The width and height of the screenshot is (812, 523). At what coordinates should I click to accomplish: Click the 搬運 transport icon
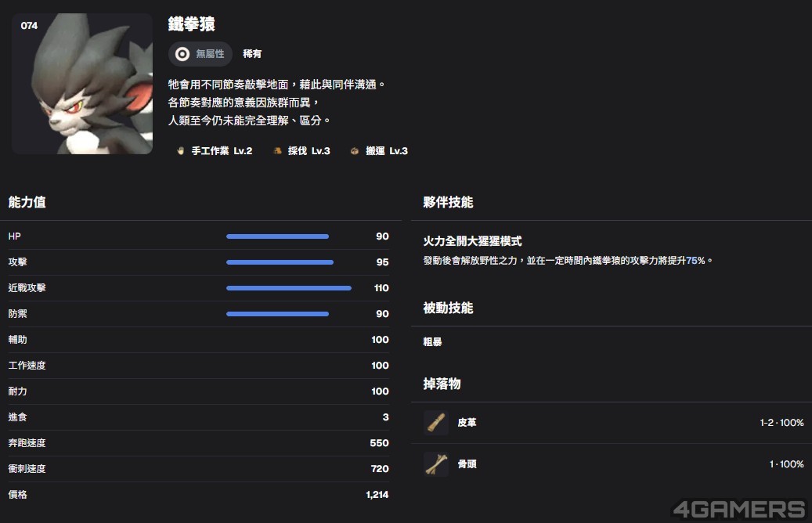click(x=355, y=150)
